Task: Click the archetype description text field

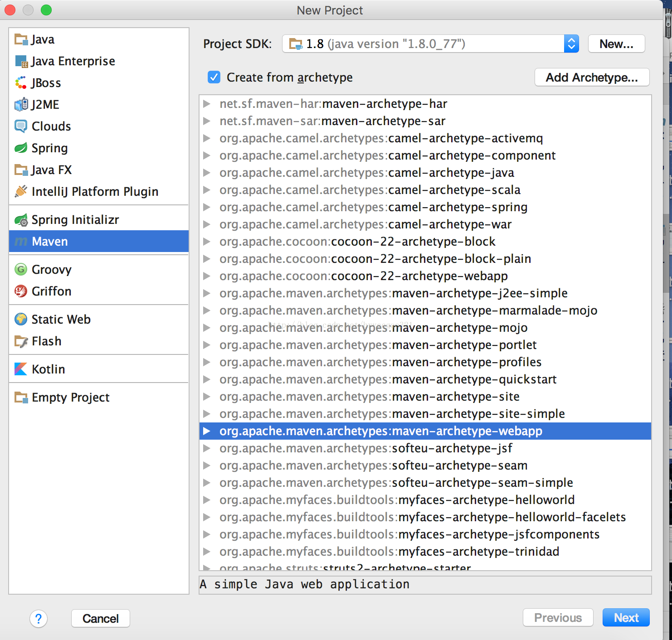Action: 425,585
